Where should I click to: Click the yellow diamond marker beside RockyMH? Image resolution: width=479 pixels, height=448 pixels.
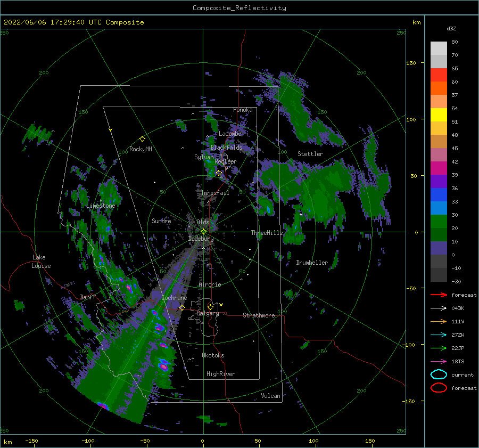[x=142, y=139]
